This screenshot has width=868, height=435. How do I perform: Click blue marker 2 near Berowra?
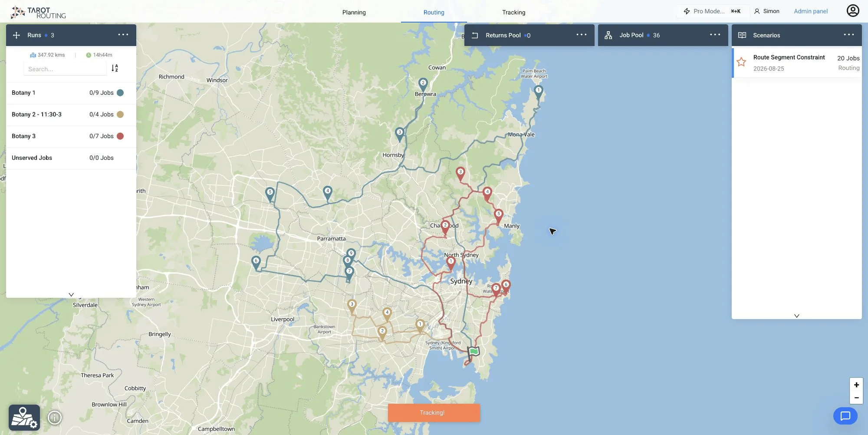tap(423, 84)
